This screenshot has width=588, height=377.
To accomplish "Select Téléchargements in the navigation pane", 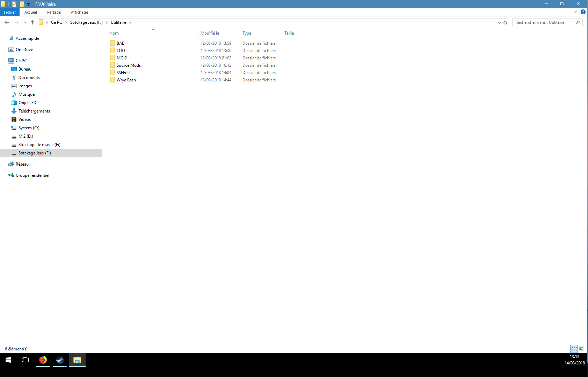I will click(x=34, y=111).
